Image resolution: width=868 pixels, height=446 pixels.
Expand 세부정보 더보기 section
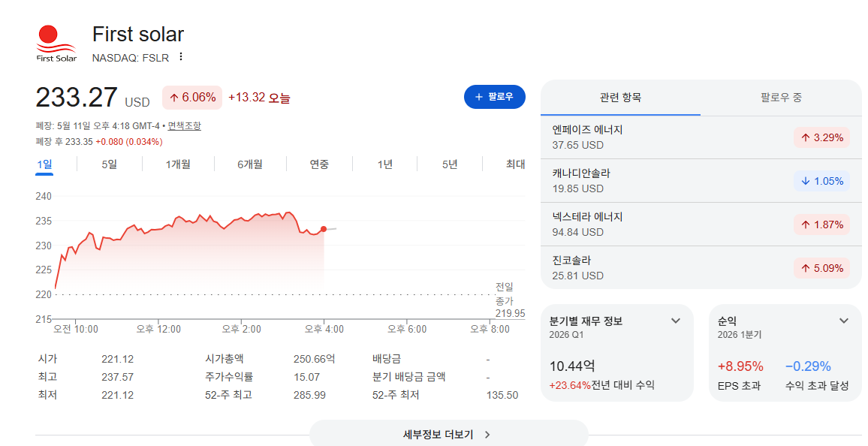[x=448, y=435]
